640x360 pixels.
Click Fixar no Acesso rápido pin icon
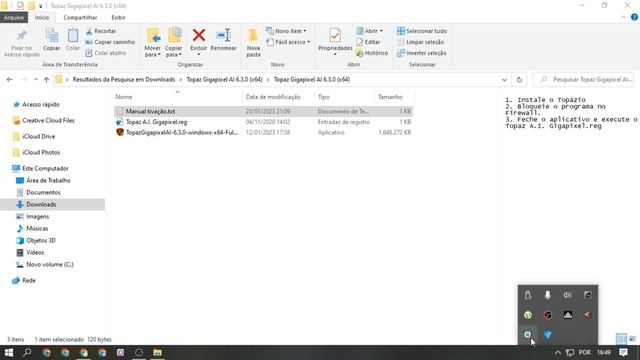(22, 36)
